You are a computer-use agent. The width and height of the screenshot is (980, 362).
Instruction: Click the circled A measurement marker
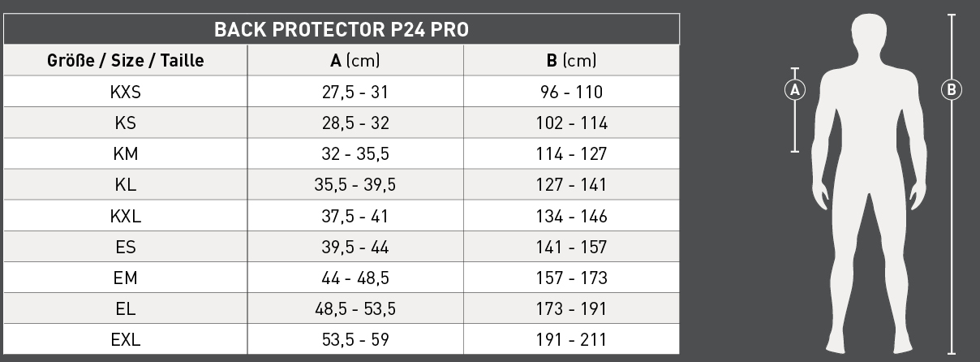[795, 89]
